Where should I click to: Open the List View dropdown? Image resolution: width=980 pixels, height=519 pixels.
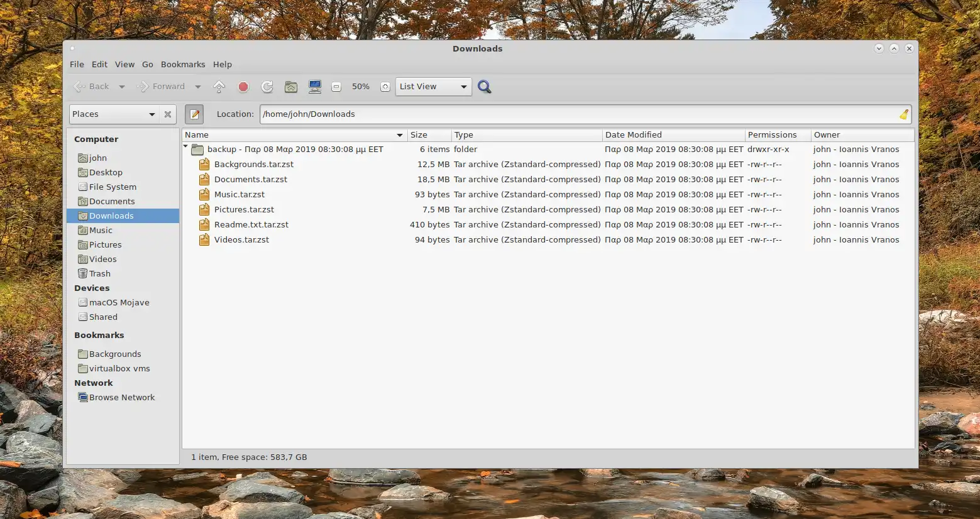click(433, 87)
